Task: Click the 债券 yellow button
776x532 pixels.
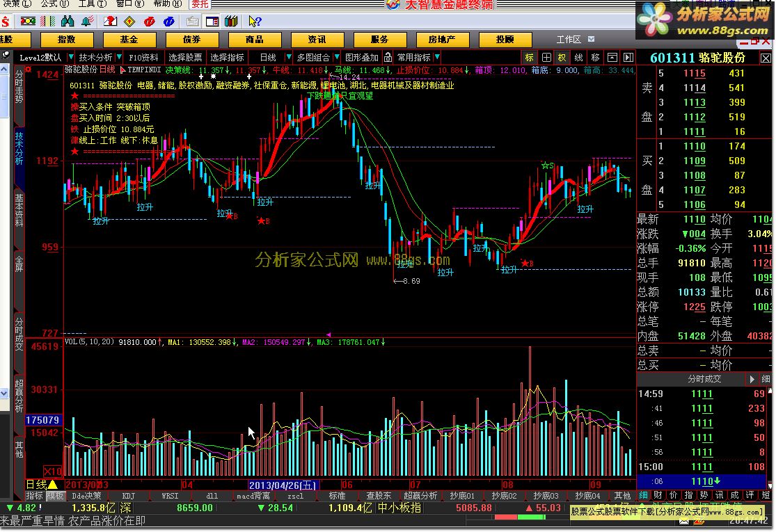Action: point(192,40)
